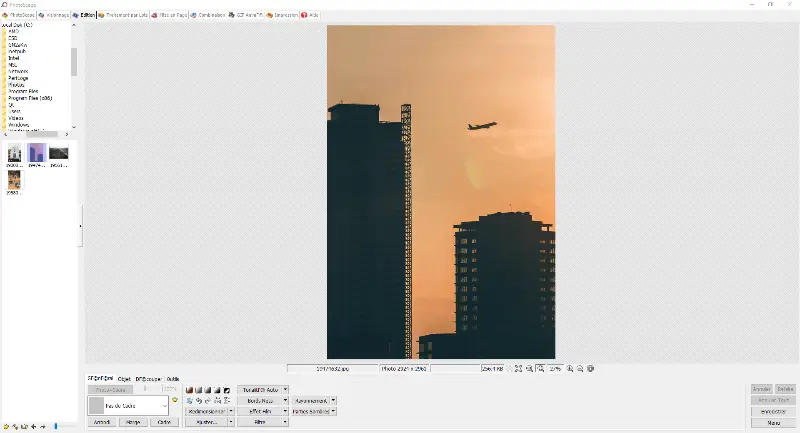Select the Windows folder in tree

point(18,124)
